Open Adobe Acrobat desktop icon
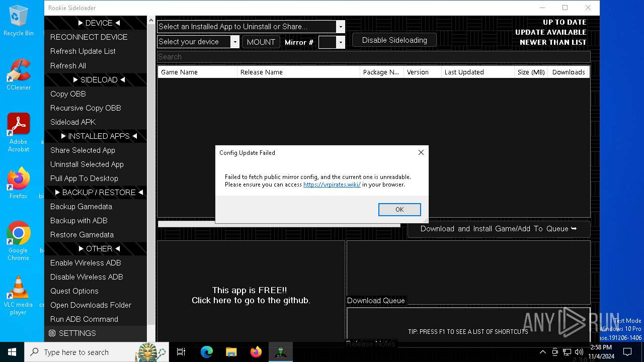 [19, 133]
